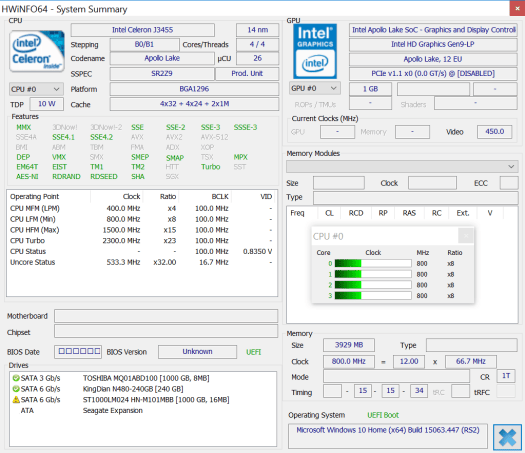This screenshot has width=525, height=453.
Task: Click the UEFI Boot label
Action: [x=383, y=415]
